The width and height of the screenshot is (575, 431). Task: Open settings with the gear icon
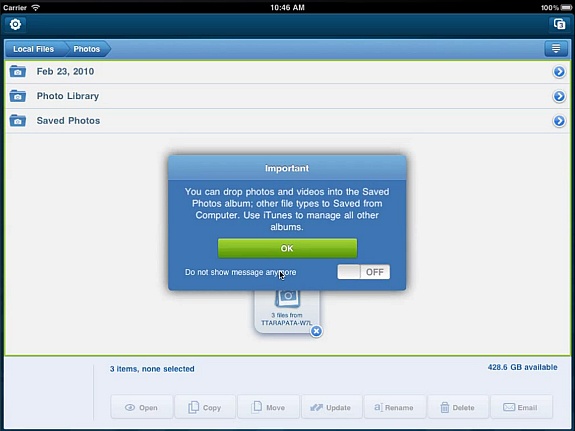[x=15, y=25]
